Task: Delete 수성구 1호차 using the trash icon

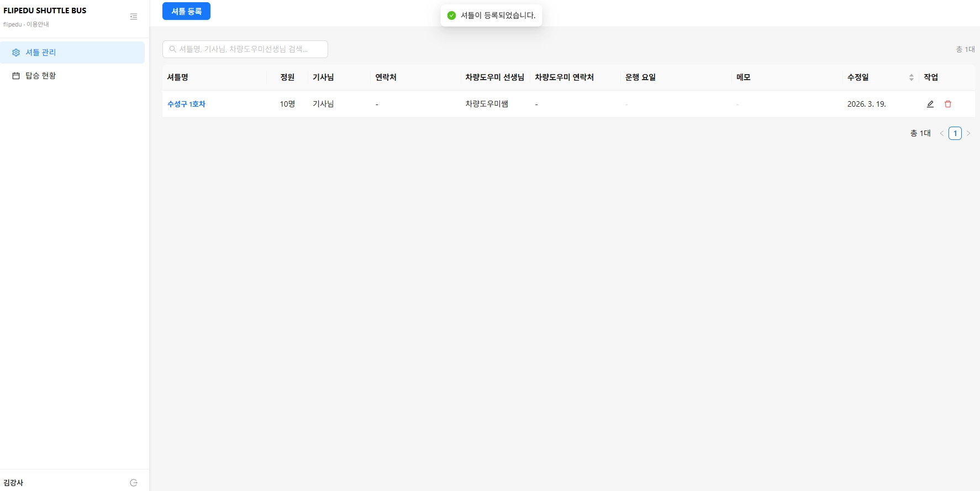Action: [x=948, y=104]
